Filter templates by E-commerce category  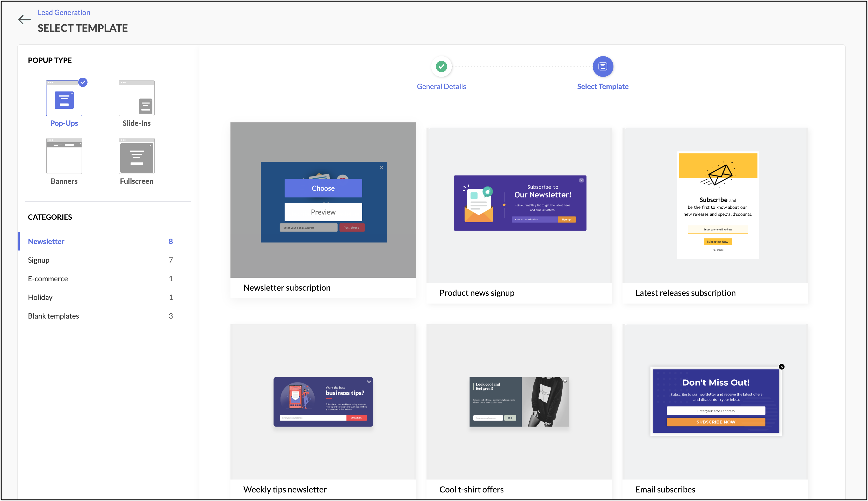[x=48, y=279]
